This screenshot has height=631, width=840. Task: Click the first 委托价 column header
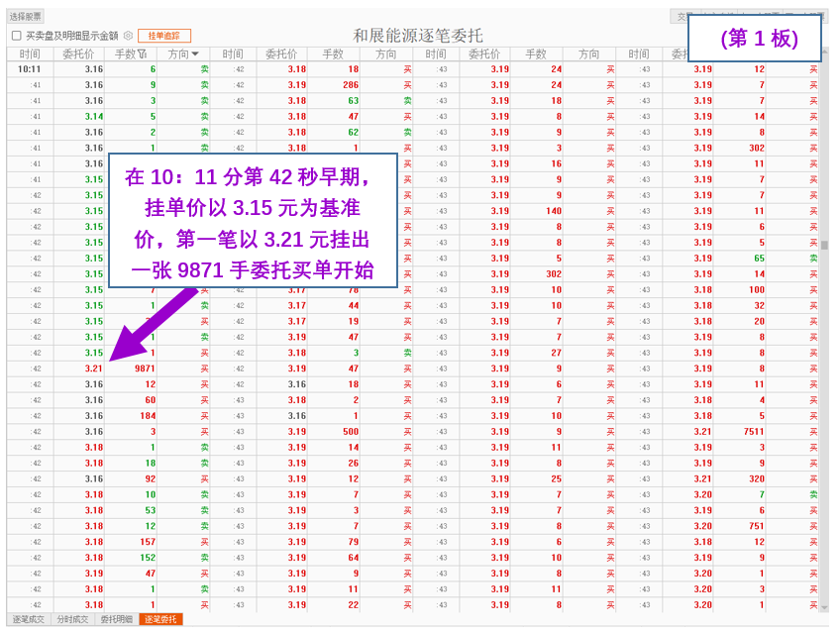[78, 54]
